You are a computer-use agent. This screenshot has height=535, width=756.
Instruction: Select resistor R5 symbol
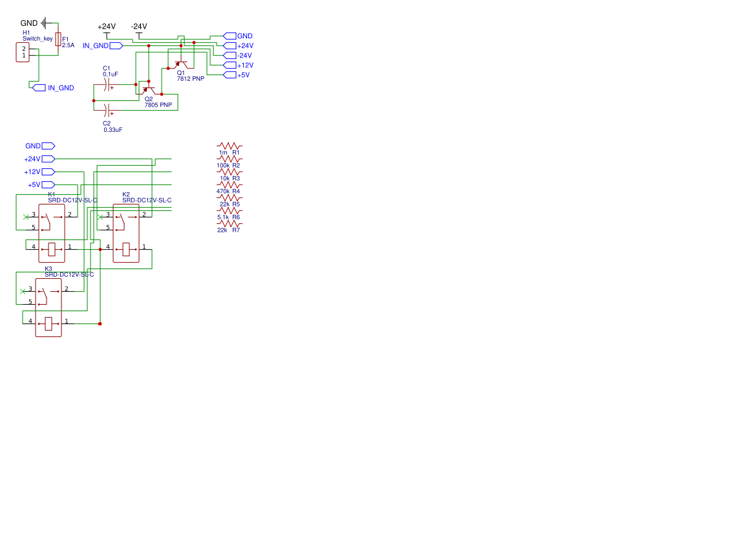click(x=230, y=197)
